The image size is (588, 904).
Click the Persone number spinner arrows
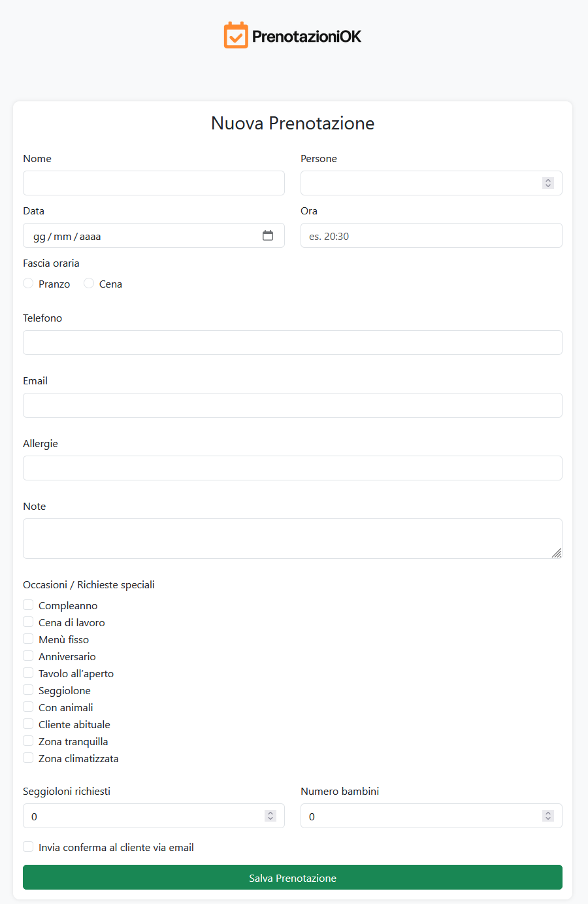click(x=548, y=183)
